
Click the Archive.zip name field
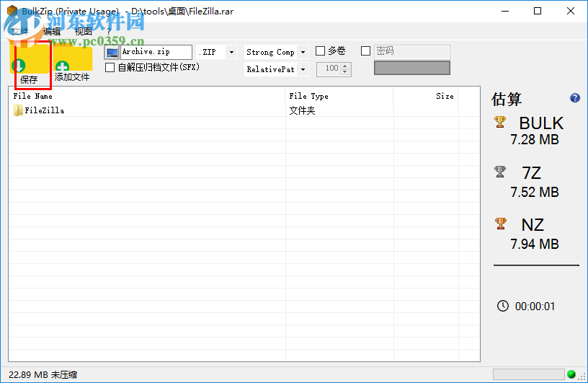[156, 52]
